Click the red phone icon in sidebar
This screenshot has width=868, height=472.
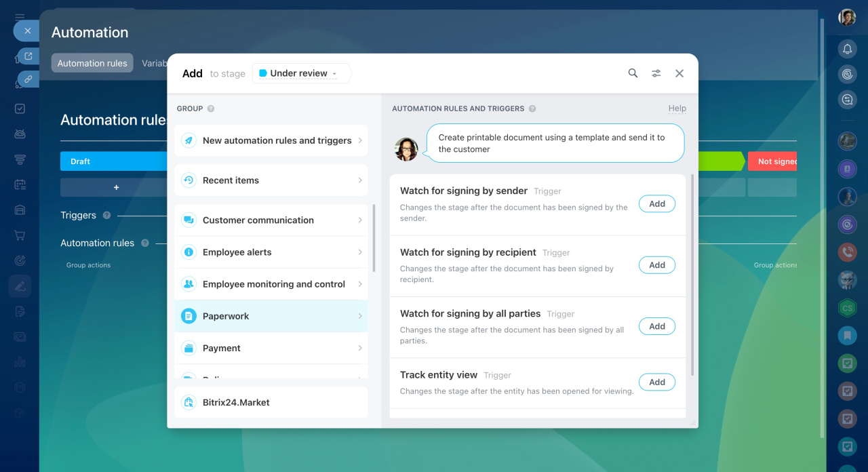click(847, 252)
